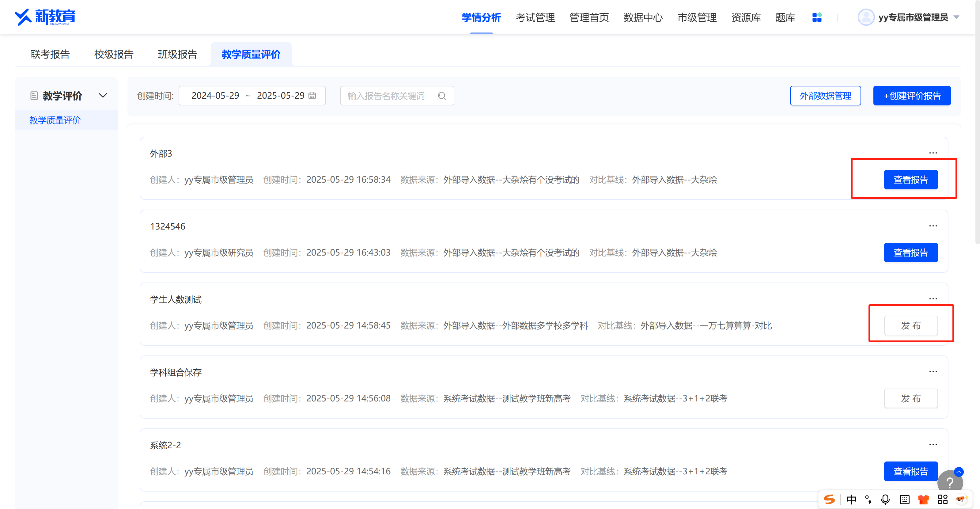Expand the yy专属市级管理员 account dropdown arrow
The image size is (980, 509).
(x=956, y=17)
